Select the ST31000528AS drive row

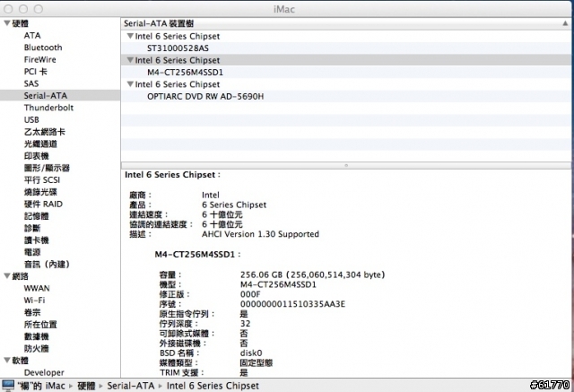point(346,48)
